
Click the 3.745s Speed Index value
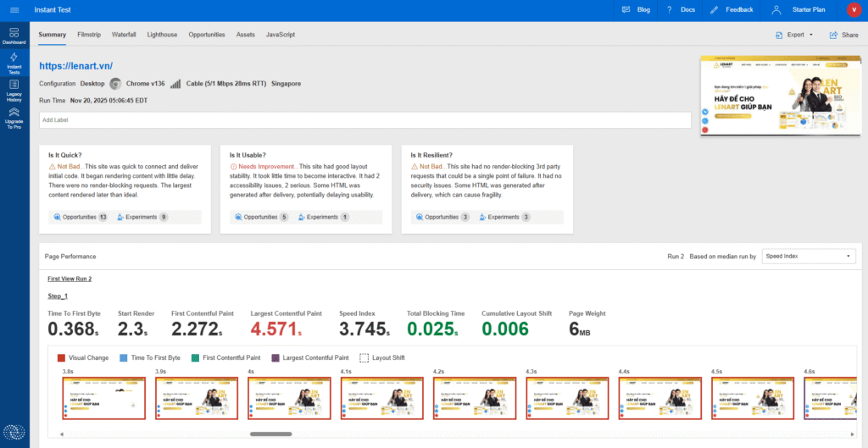pos(364,329)
